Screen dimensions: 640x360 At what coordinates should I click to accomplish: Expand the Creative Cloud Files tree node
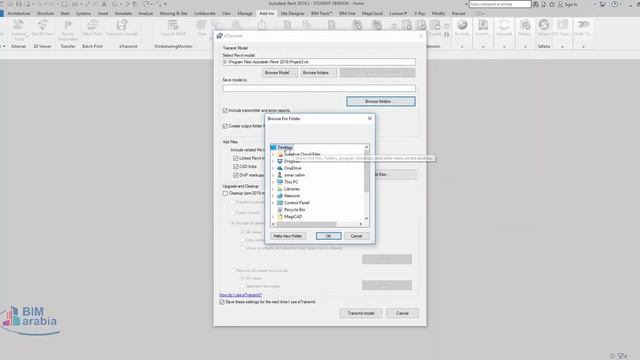pos(273,154)
